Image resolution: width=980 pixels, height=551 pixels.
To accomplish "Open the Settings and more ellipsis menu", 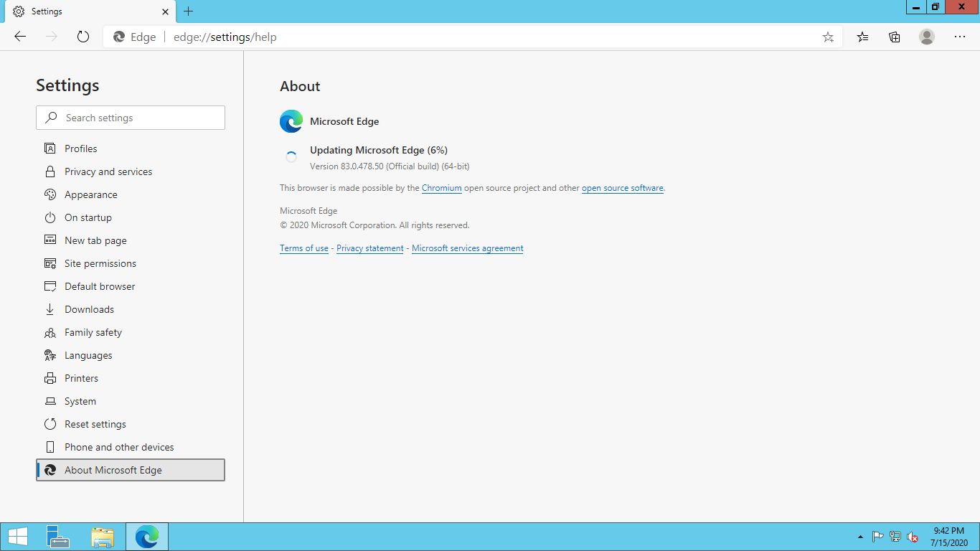I will pyautogui.click(x=960, y=37).
